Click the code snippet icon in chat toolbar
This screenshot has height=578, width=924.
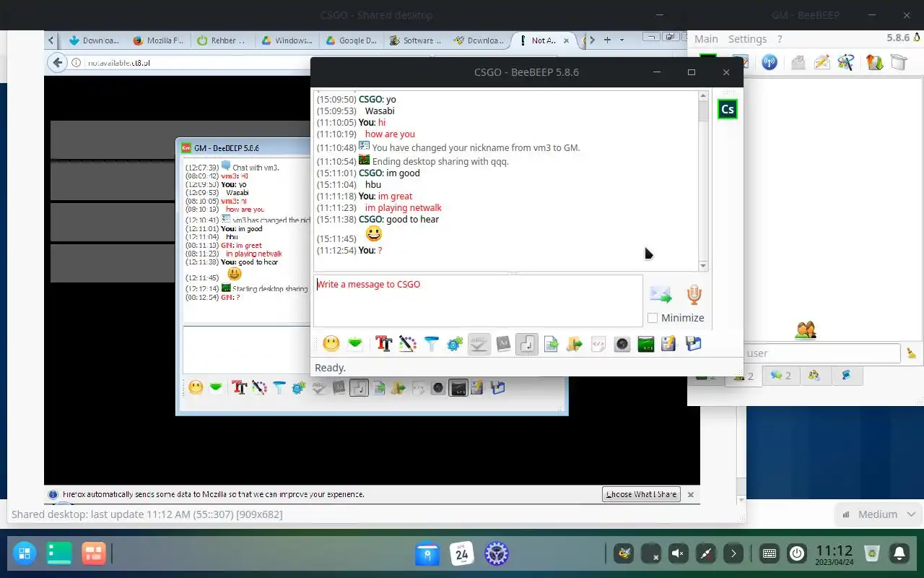(x=598, y=344)
